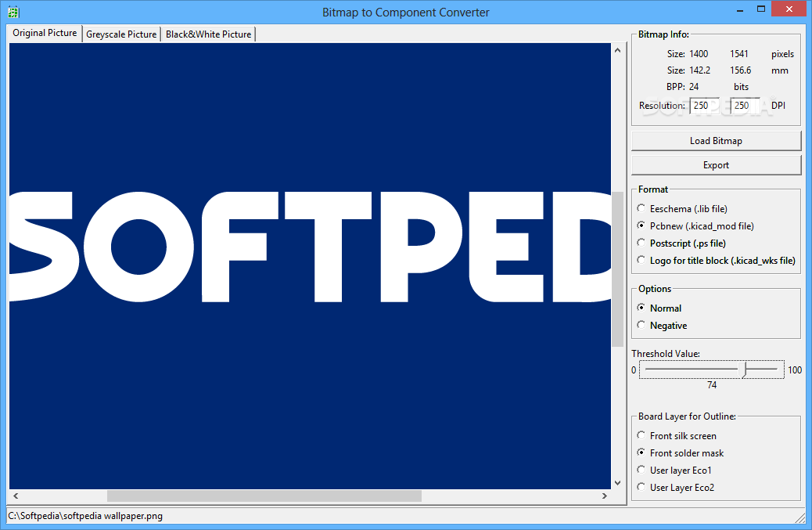Click the BPP value 24
The height and width of the screenshot is (530, 812).
pyautogui.click(x=694, y=87)
